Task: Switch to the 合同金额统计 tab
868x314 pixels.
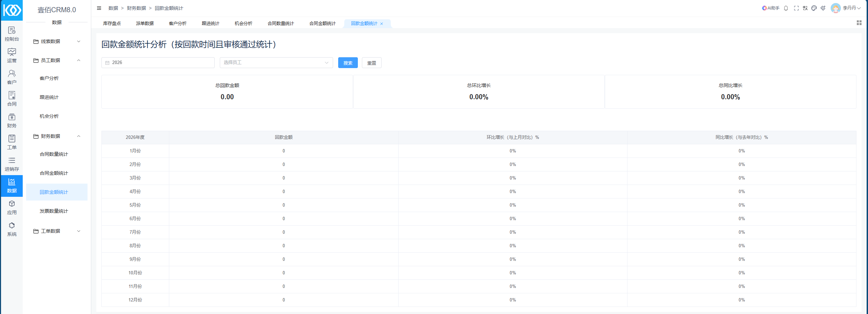Action: coord(323,23)
